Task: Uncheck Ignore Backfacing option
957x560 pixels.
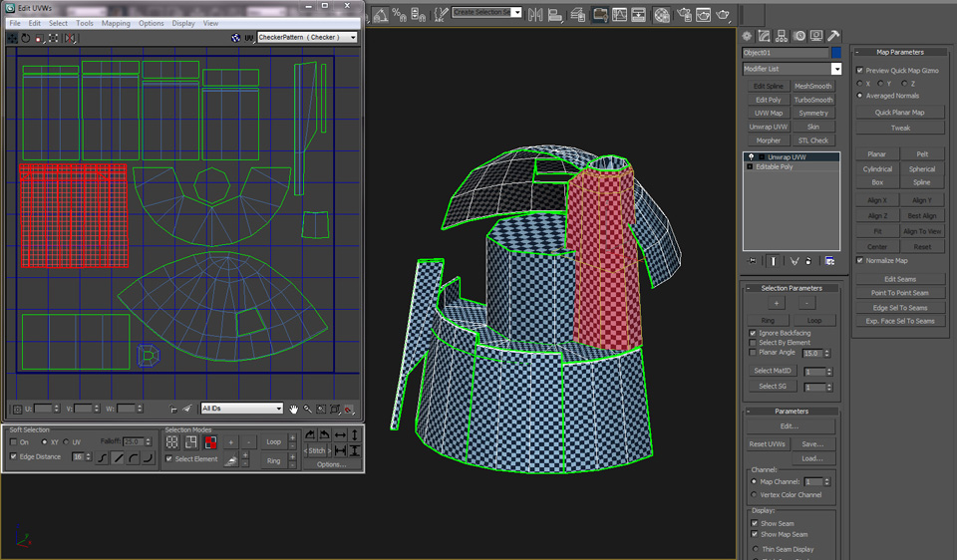Action: (753, 333)
